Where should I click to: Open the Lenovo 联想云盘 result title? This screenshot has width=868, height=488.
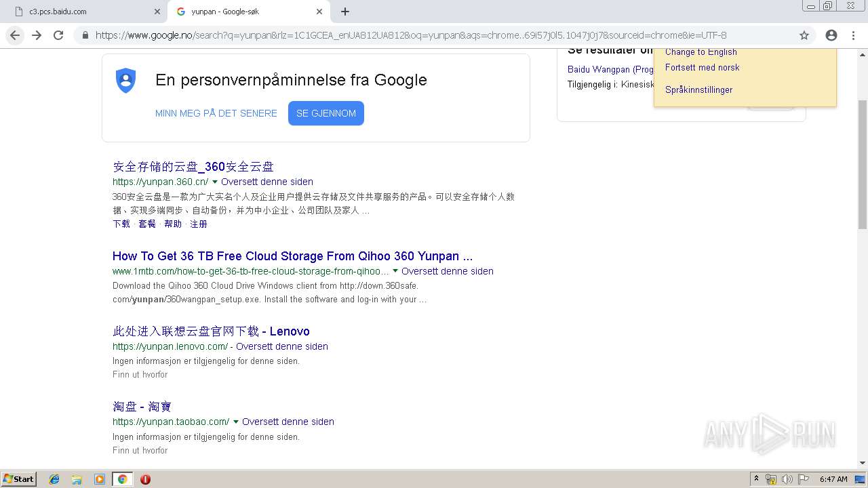click(x=211, y=331)
